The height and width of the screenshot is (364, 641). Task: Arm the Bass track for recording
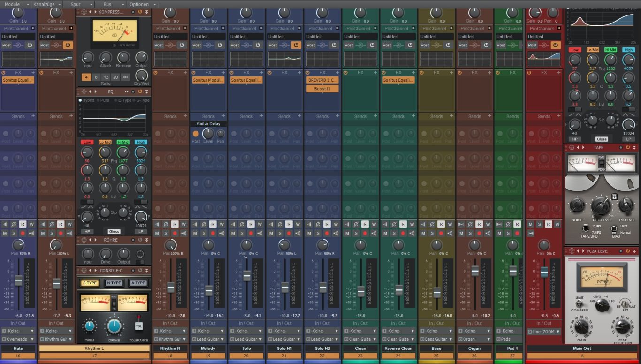point(441,233)
